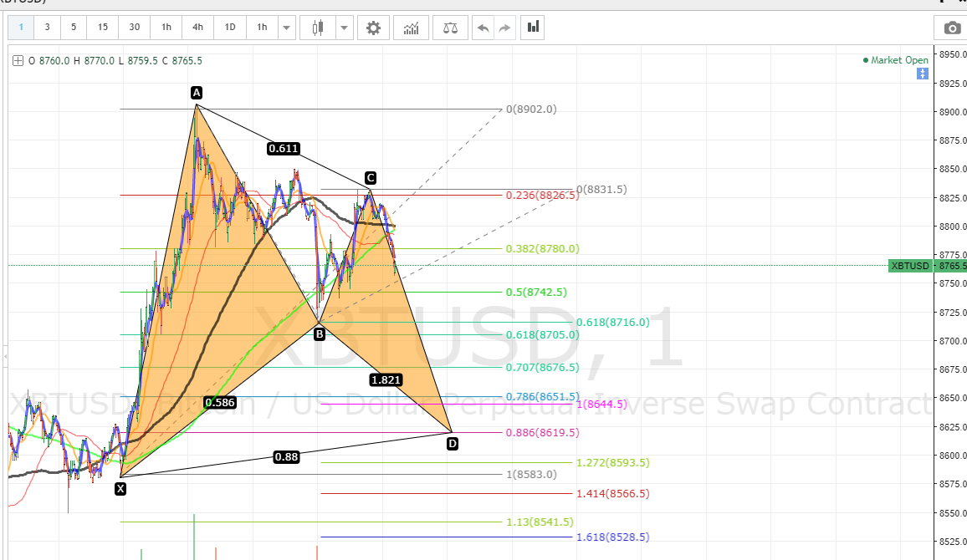The height and width of the screenshot is (560, 967).
Task: Click Fibonacci level 1.414(8566.5)
Action: click(613, 493)
